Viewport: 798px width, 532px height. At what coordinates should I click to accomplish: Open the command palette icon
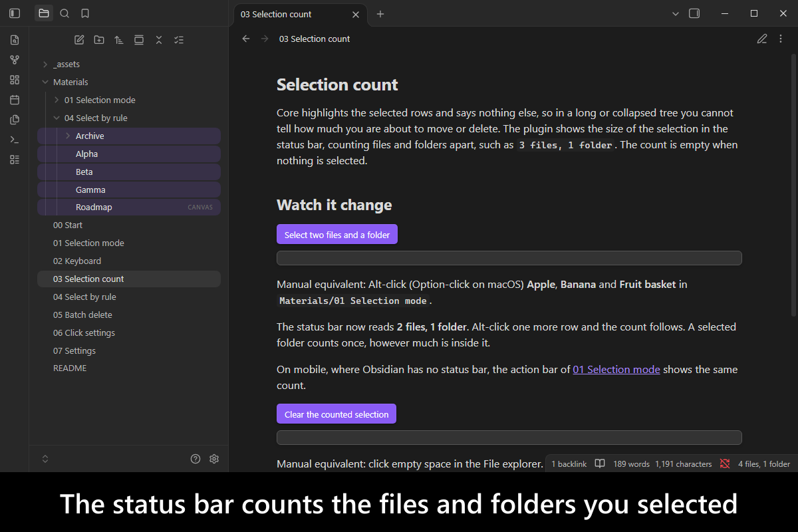15,140
